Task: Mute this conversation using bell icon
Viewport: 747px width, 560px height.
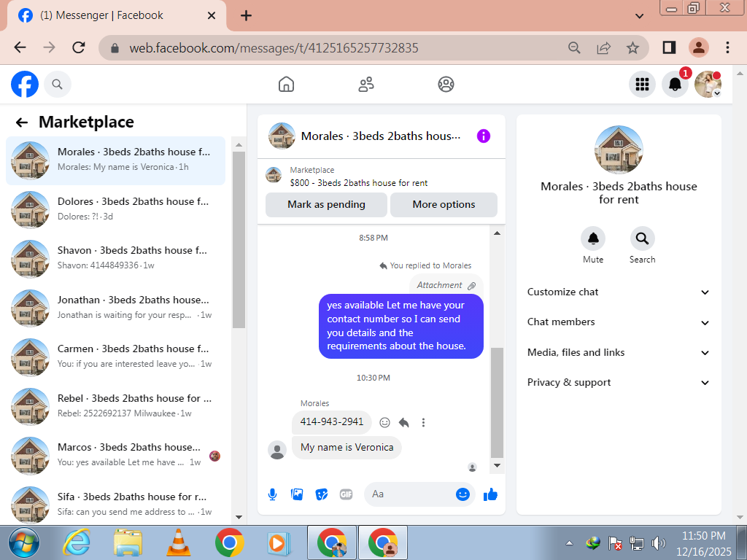Action: coord(593,238)
